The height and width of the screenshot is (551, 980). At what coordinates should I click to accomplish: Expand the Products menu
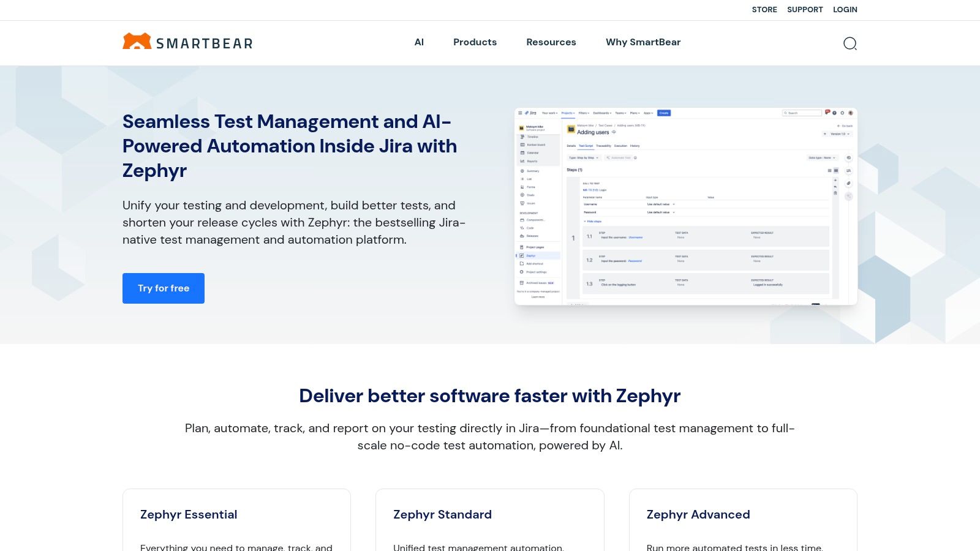pyautogui.click(x=475, y=42)
